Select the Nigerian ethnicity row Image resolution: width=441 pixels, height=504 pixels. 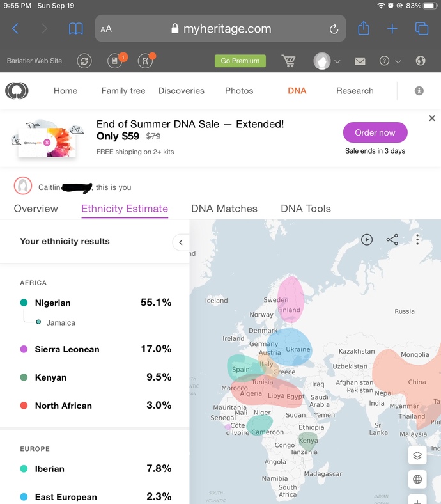click(95, 303)
